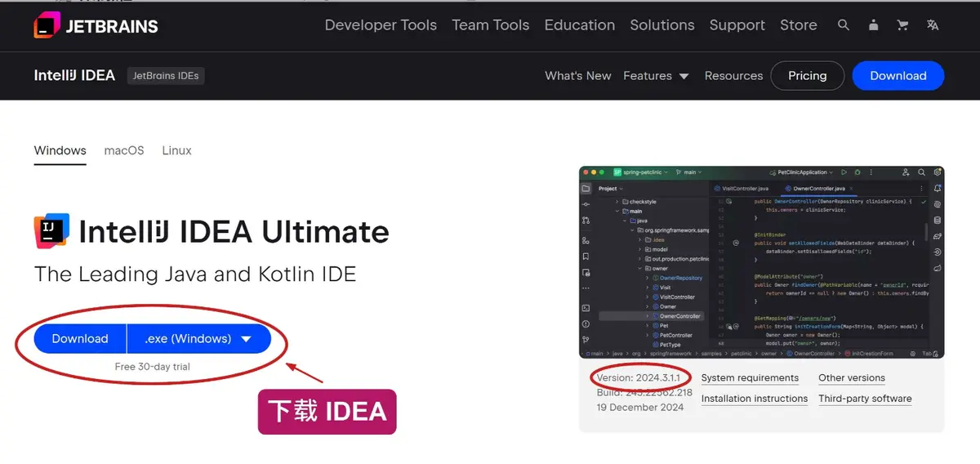Open main branch dropdown in IDE title bar

(688, 172)
